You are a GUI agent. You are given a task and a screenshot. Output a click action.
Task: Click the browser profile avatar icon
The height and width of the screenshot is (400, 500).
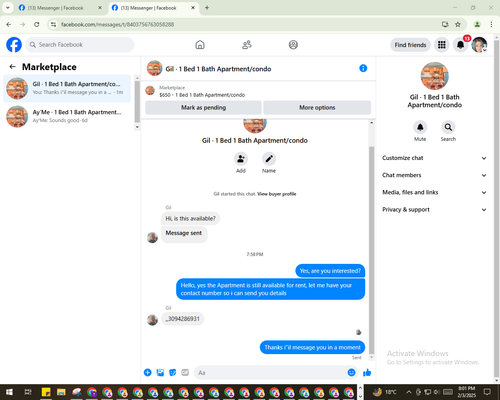(x=477, y=24)
